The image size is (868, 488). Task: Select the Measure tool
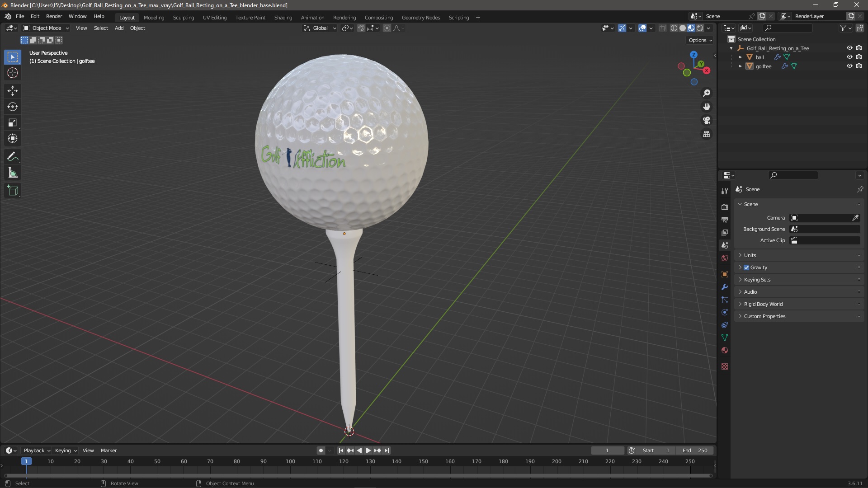[13, 173]
